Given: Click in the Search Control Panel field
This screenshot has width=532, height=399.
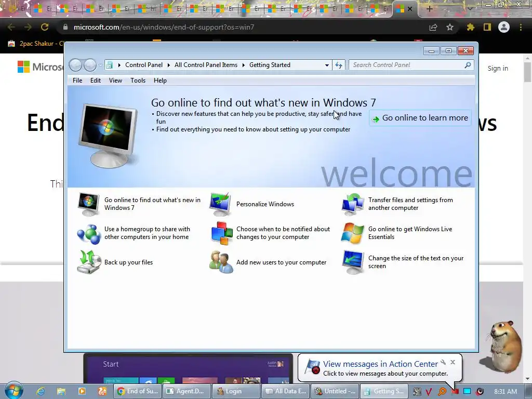Looking at the screenshot, I should pos(407,65).
